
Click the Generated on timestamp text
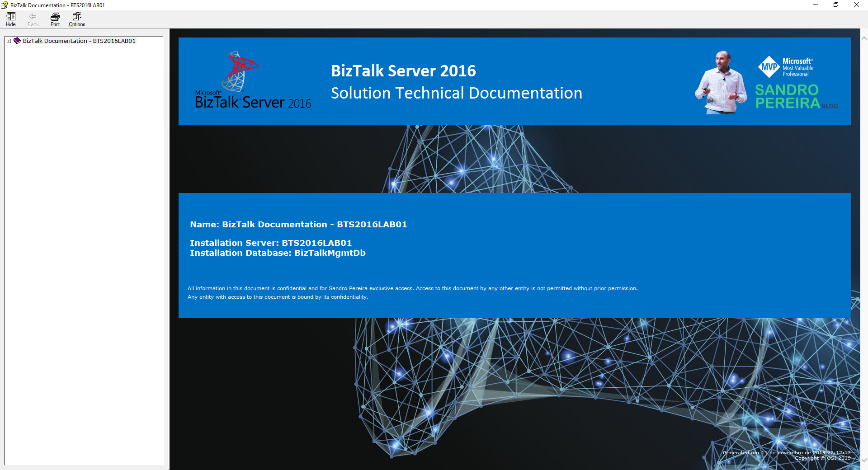tap(786, 452)
